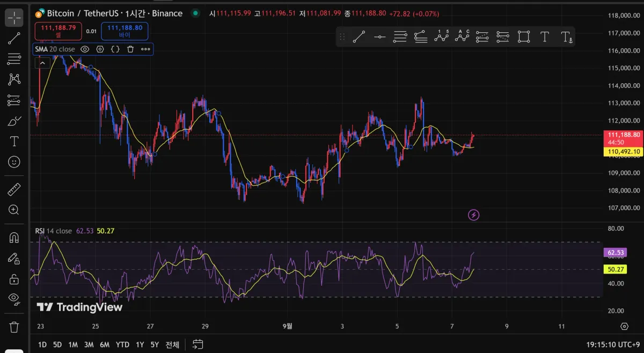Select the trend line tool in left sidebar
644x353 pixels.
(x=14, y=38)
